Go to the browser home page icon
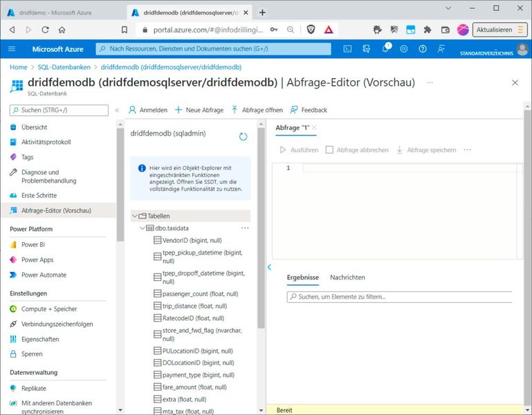This screenshot has height=415, width=532. click(x=62, y=30)
